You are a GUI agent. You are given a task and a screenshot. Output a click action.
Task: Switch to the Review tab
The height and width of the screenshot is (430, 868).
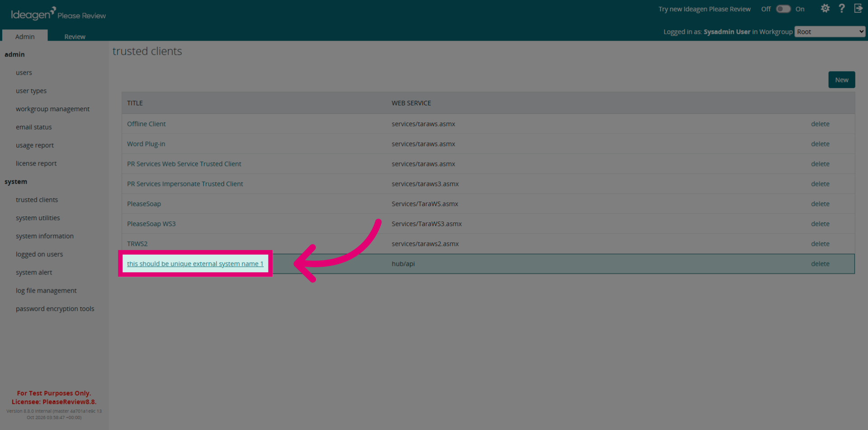pos(75,37)
